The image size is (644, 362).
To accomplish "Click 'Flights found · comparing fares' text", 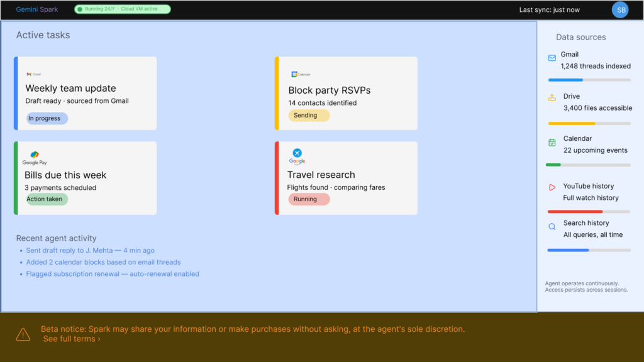I will coord(336,187).
